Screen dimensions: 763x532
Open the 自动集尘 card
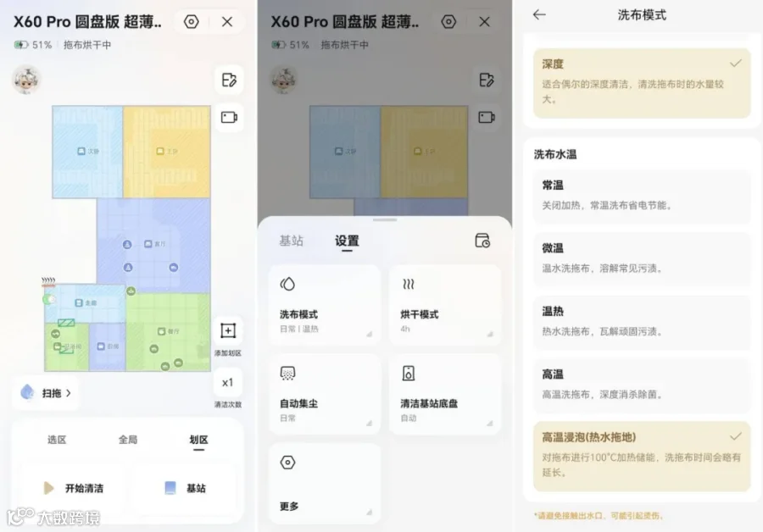tap(325, 394)
